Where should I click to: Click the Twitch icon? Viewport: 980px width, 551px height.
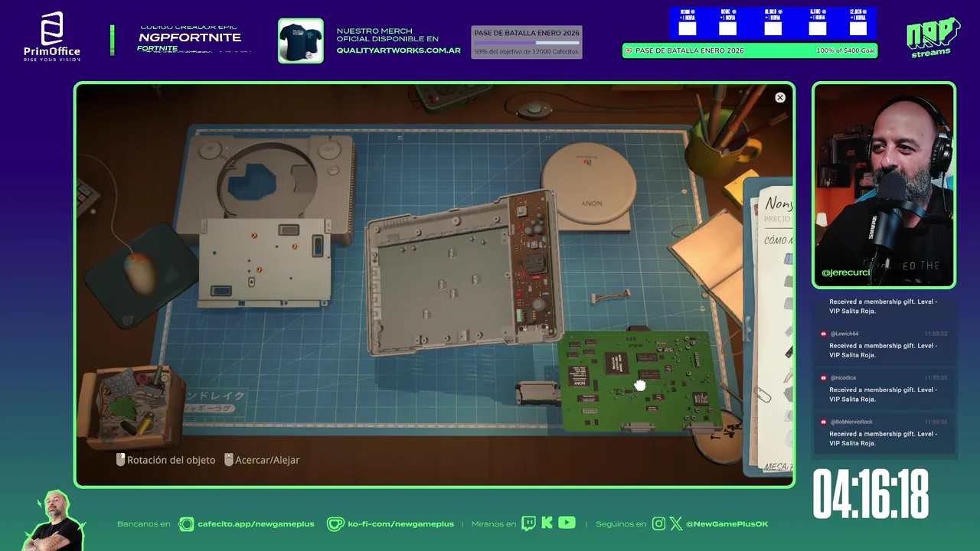[528, 523]
